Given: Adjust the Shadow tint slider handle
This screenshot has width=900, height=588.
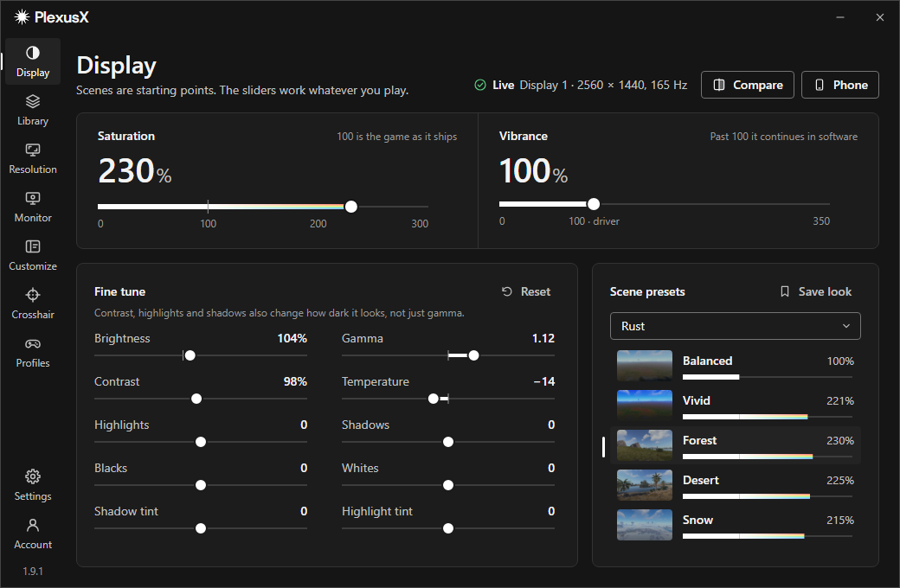Looking at the screenshot, I should [200, 528].
